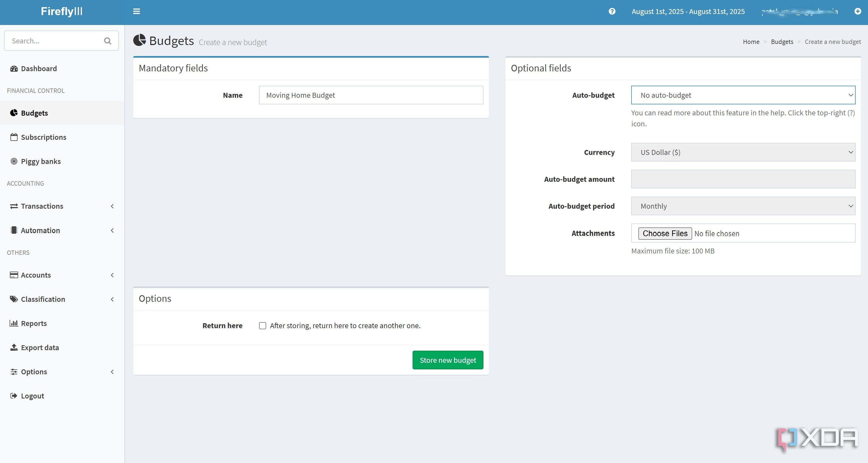
Task: Click the Auto-budget amount field
Action: 743,179
